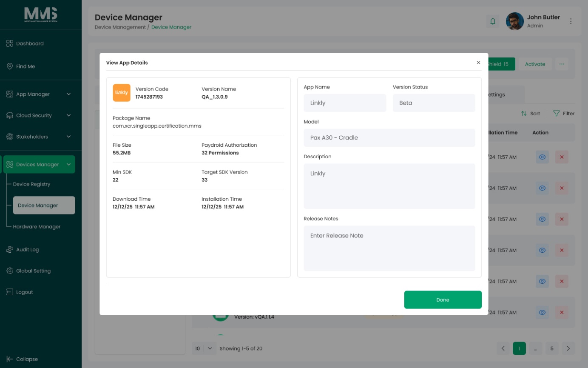Click the Description text area
The width and height of the screenshot is (588, 368).
click(389, 186)
